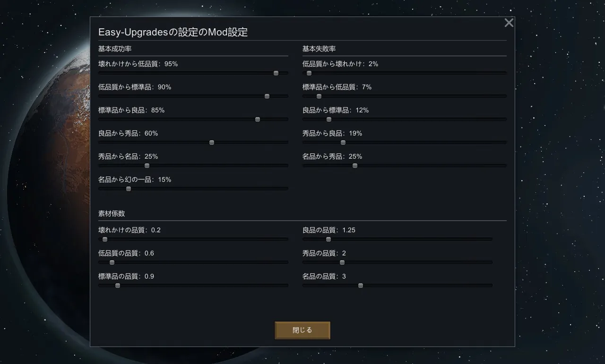Viewport: 605px width, 364px height.
Task: Close the Mod settings dialog with X
Action: 509,23
